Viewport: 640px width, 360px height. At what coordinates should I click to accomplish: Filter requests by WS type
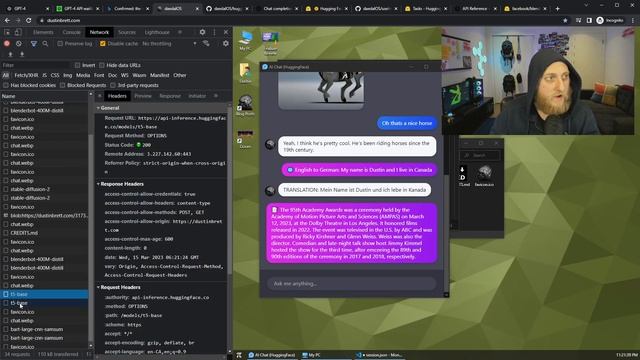[x=124, y=76]
